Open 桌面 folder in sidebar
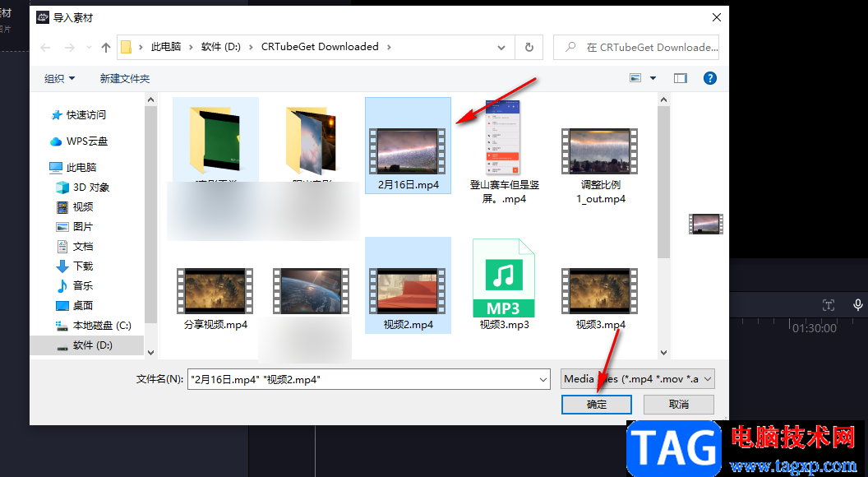The image size is (868, 477). pos(76,305)
